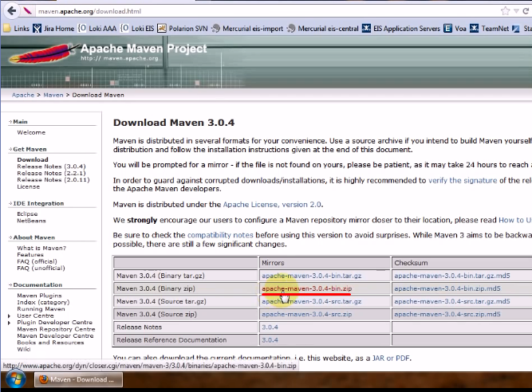The width and height of the screenshot is (532, 392).
Task: Switch to Maven - Download Firefox taskbar window
Action: (x=78, y=379)
